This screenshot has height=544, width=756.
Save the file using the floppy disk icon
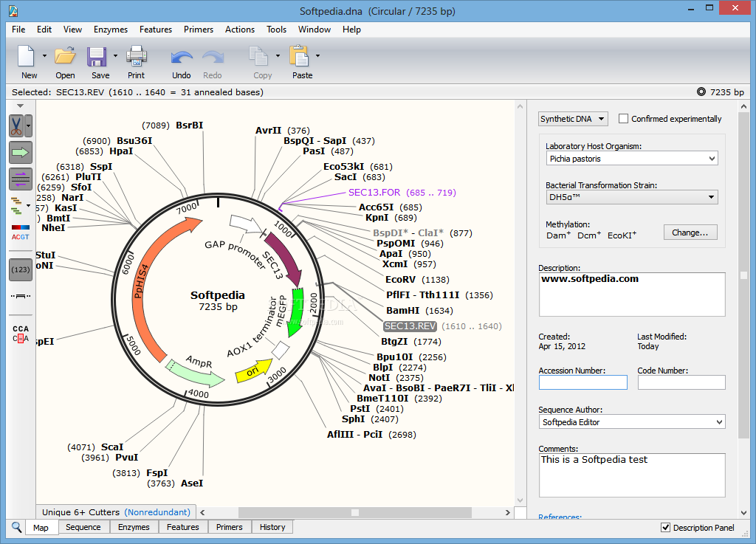tap(97, 56)
